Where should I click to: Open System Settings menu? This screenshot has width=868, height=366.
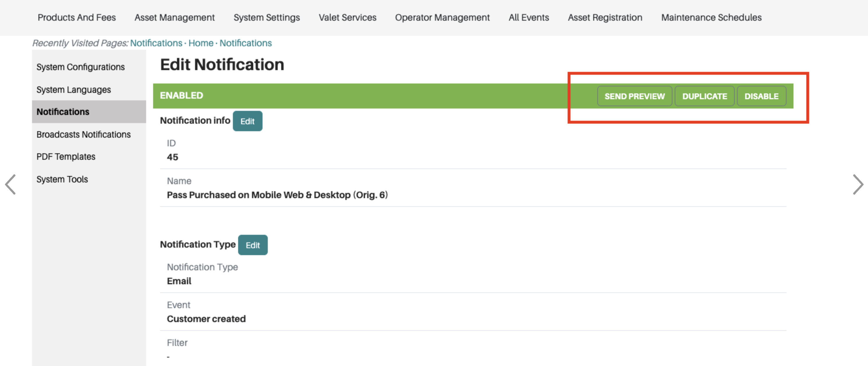coord(266,17)
